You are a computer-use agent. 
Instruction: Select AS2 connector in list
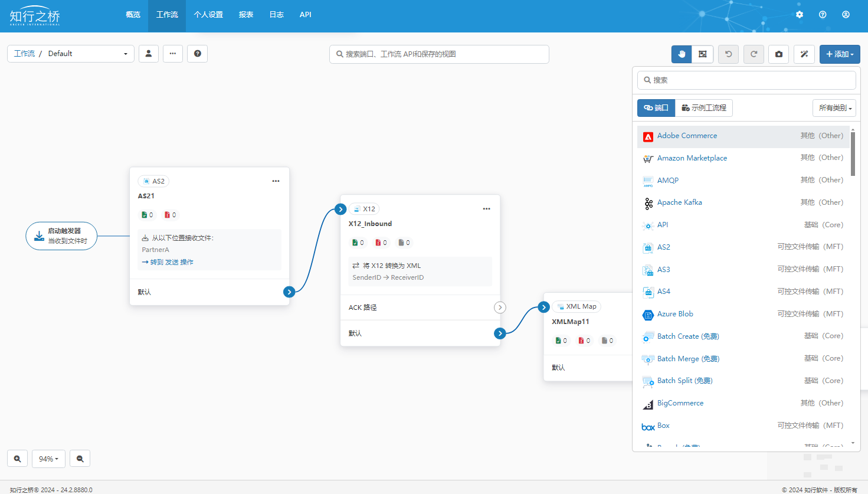(743, 247)
